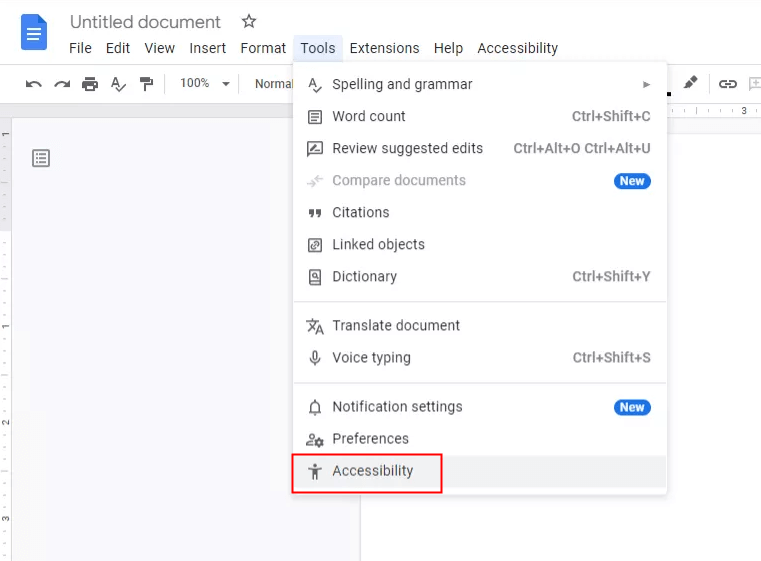The height and width of the screenshot is (561, 761).
Task: Choose Translate document
Action: click(x=480, y=326)
